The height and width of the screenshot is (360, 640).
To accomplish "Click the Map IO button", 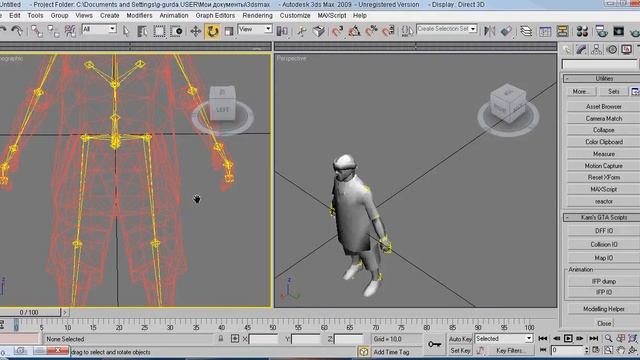I will (604, 258).
